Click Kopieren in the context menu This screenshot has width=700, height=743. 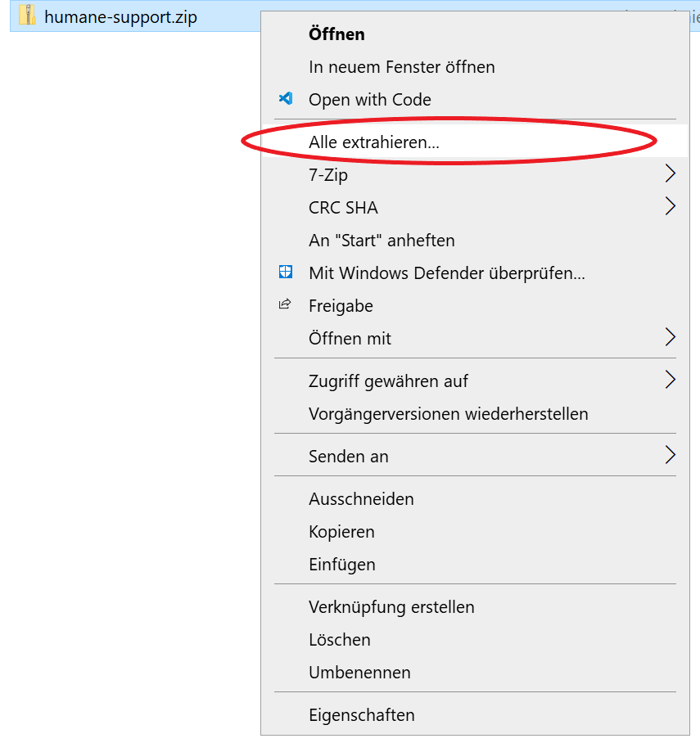point(341,532)
